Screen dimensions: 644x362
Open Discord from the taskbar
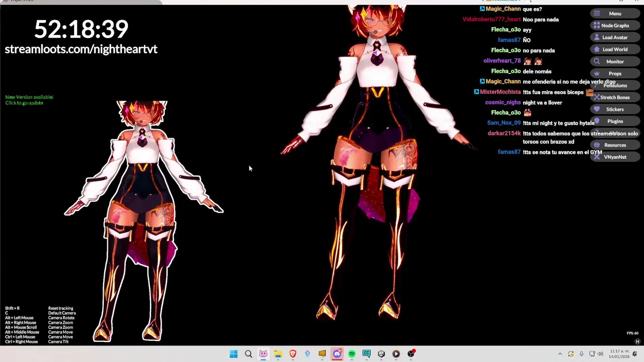337,354
